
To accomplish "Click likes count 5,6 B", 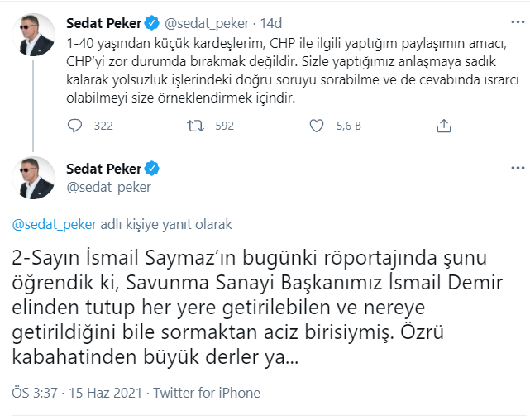I will click(347, 126).
